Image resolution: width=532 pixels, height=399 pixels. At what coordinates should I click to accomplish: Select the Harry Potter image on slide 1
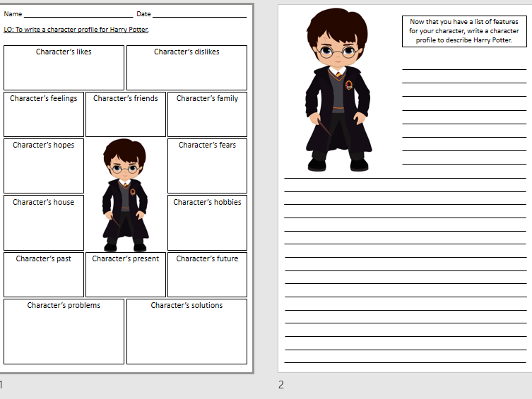tap(125, 195)
